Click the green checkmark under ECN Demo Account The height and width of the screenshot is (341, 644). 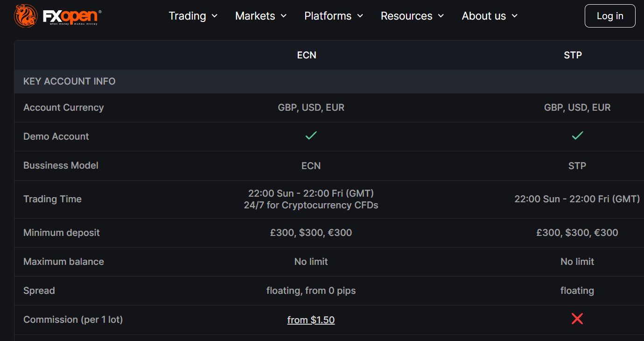point(311,135)
